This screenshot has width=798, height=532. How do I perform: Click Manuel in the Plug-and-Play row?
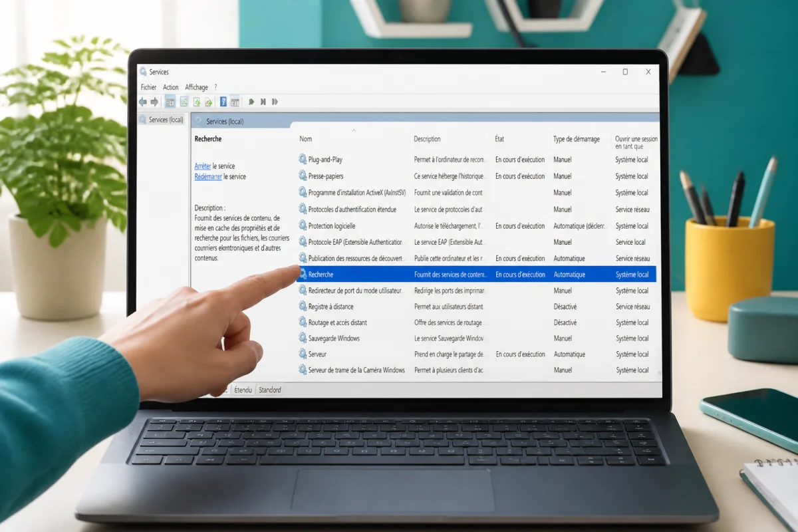[x=563, y=160]
